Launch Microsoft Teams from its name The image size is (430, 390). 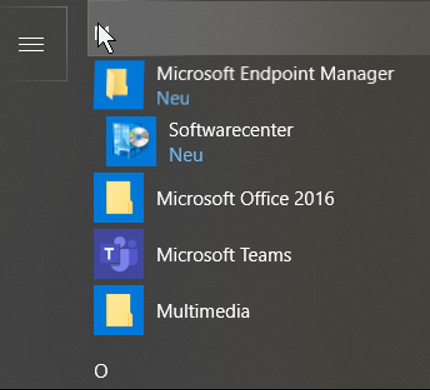224,255
